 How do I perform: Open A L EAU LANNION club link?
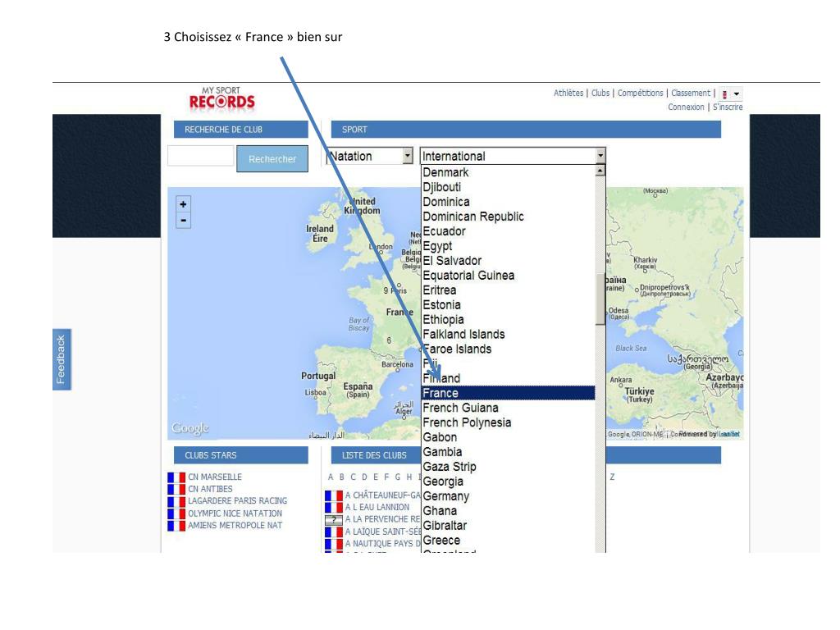click(x=377, y=507)
